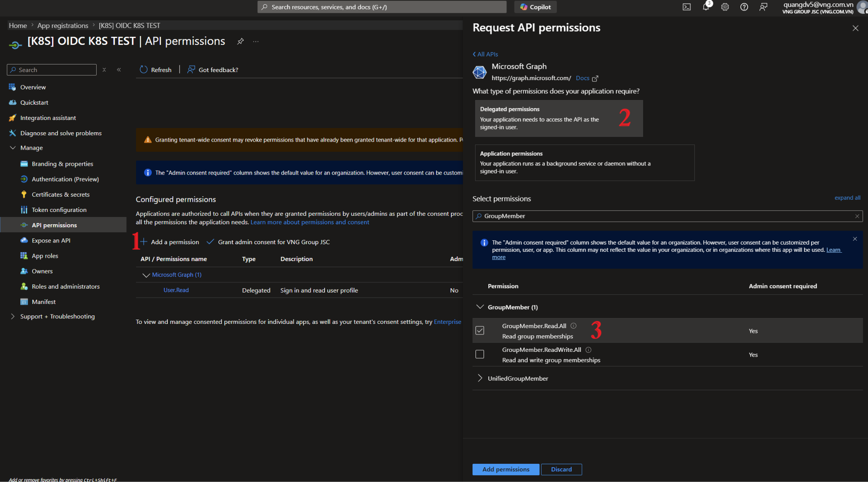Screen dimensions: 868x482
Task: Open Expose an API
Action: [x=51, y=240]
